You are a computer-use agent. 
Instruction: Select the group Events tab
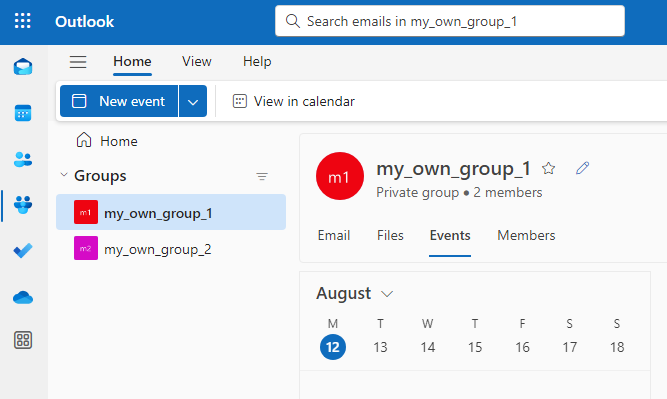450,235
